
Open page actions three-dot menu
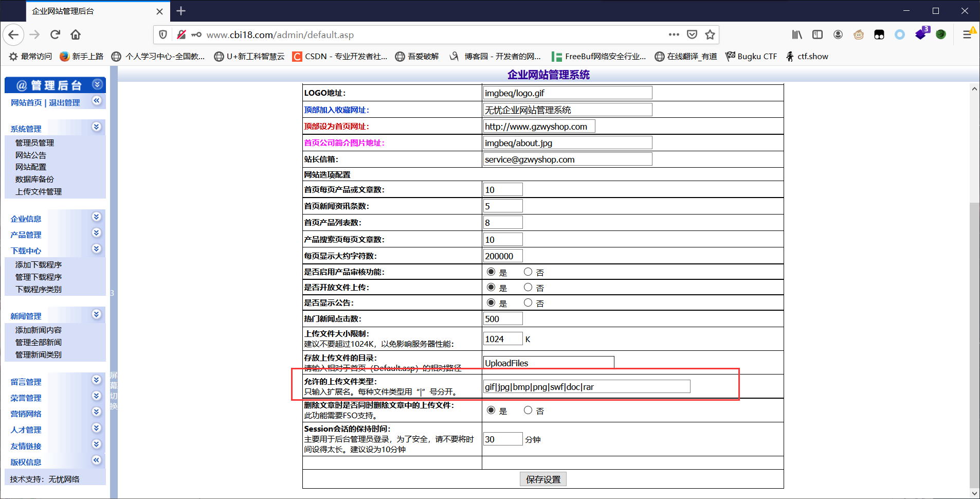(x=674, y=34)
